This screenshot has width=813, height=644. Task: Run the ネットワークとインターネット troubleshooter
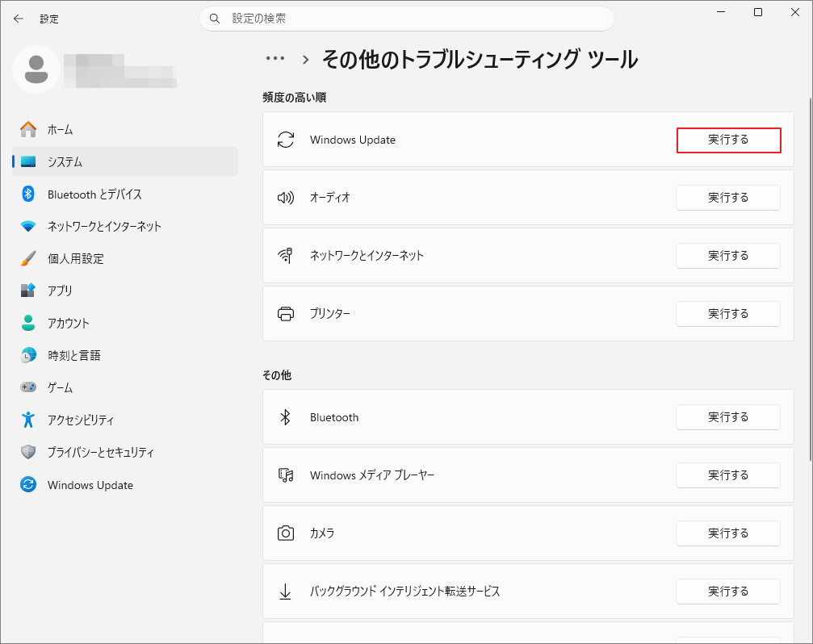[728, 256]
